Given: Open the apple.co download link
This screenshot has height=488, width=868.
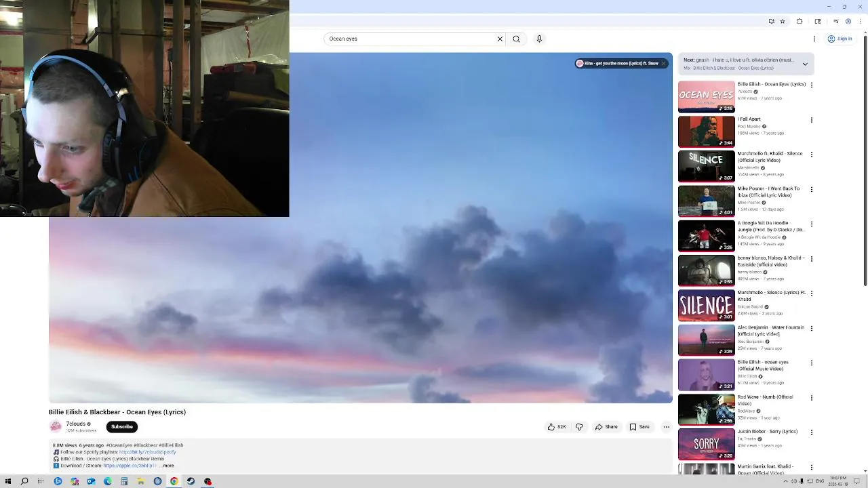Looking at the screenshot, I should (130, 466).
